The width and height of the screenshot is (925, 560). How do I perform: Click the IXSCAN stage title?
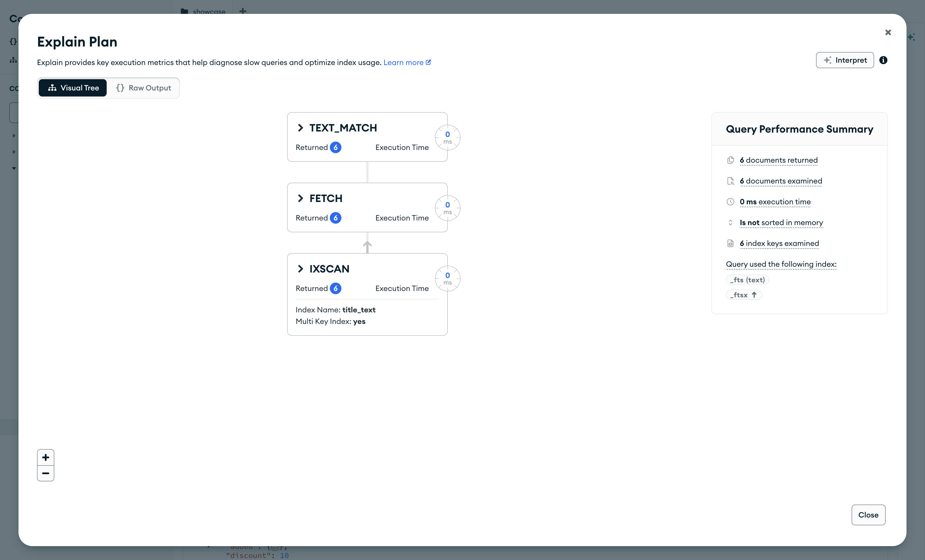click(x=329, y=269)
